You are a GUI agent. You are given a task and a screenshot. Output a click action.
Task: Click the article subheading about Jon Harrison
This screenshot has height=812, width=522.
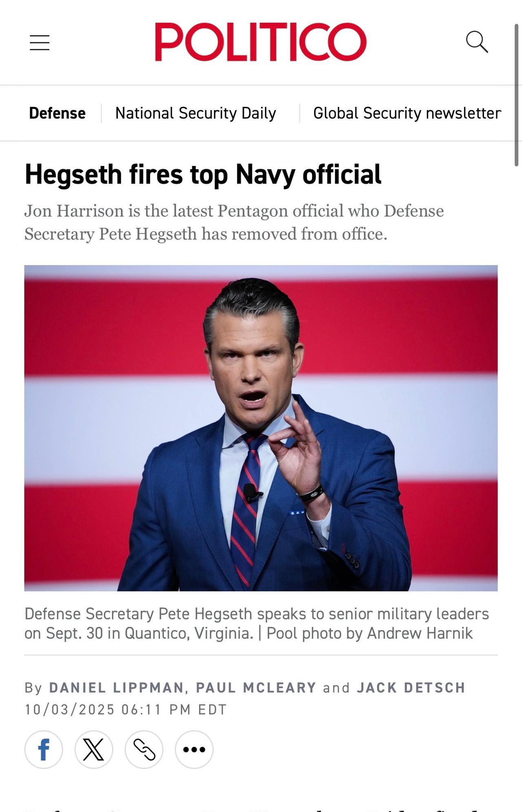tap(234, 222)
